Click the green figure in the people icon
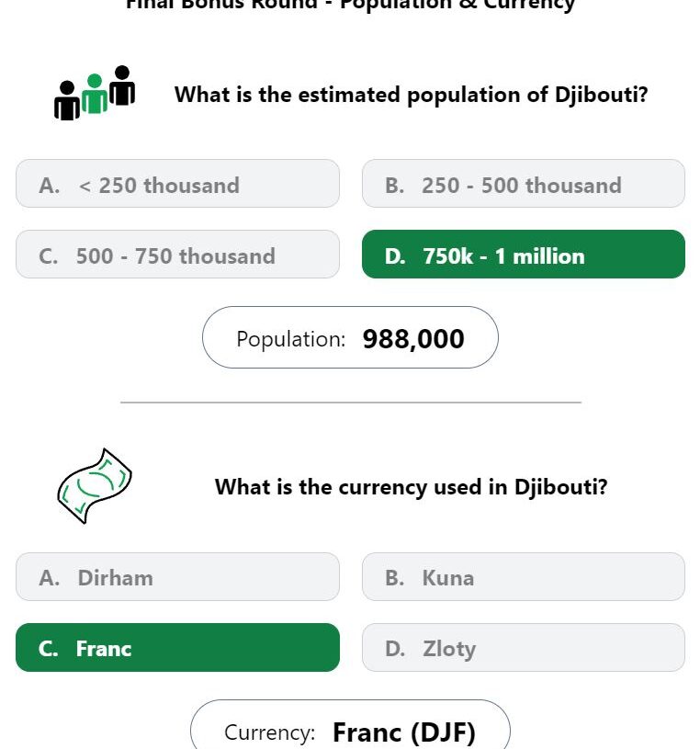 [95, 93]
